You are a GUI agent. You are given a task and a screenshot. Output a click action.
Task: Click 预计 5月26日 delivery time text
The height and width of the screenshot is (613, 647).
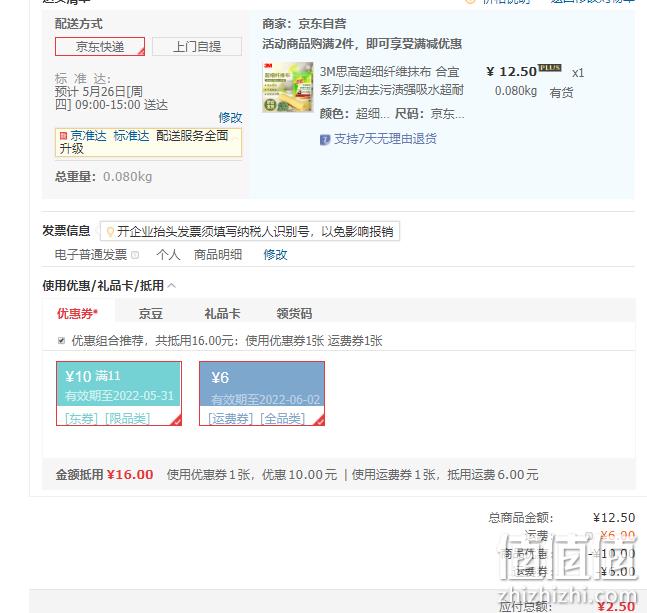coord(111,98)
